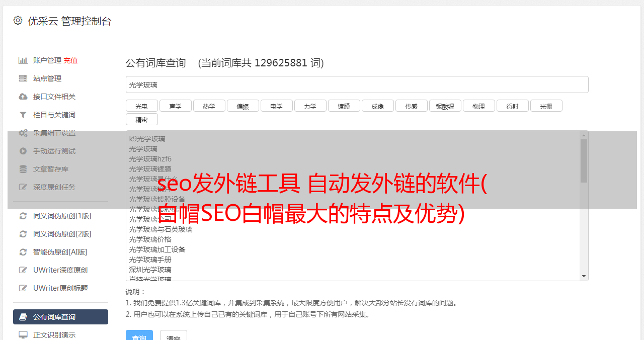Viewport: 644px width, 340px height.
Task: Select the 镀膜 keyword tag
Action: pos(344,106)
